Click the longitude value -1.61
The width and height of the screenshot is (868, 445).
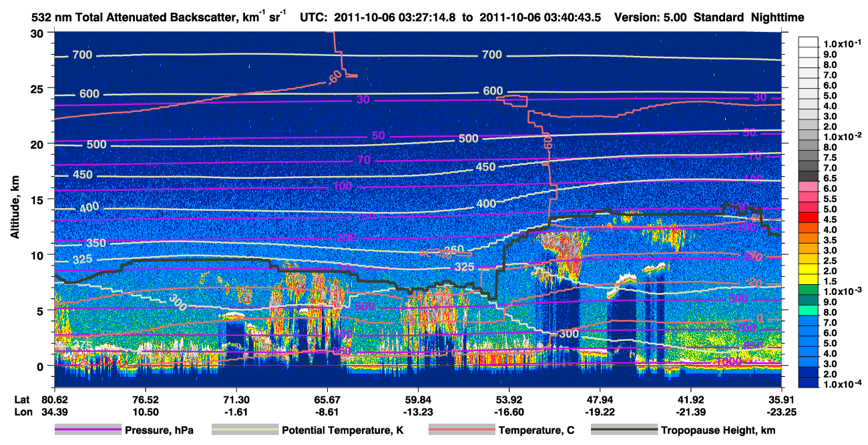(236, 412)
